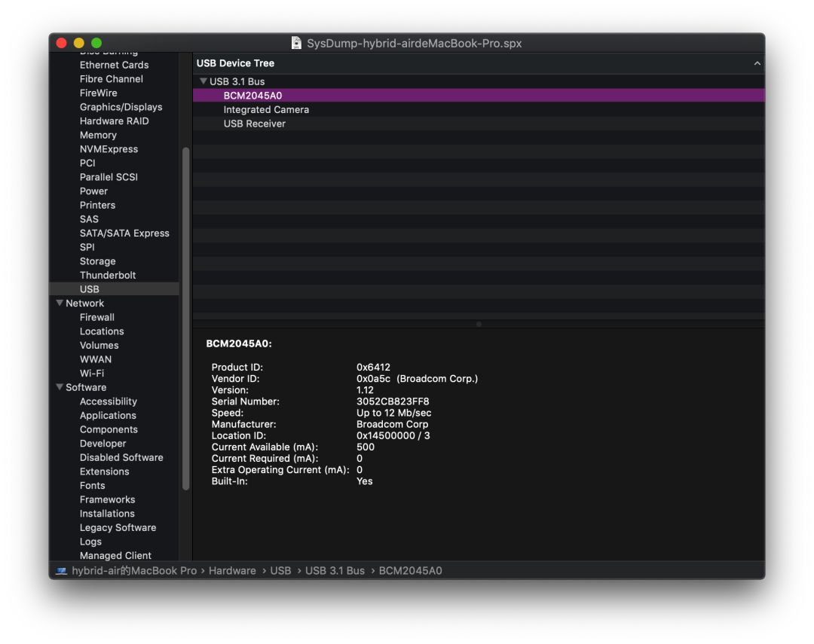Open FireWire in sidebar
This screenshot has height=644, width=814.
coord(98,93)
